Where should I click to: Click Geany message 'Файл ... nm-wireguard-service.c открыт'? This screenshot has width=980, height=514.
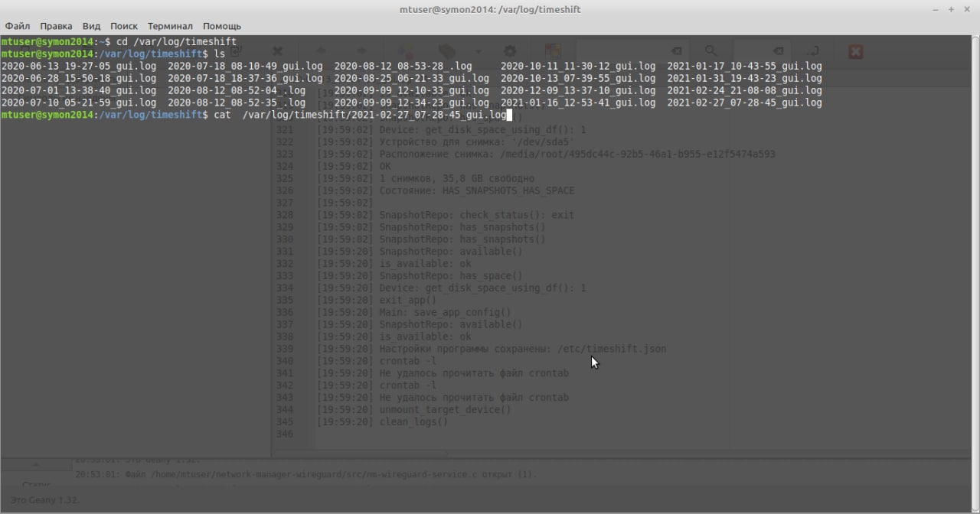click(x=306, y=474)
